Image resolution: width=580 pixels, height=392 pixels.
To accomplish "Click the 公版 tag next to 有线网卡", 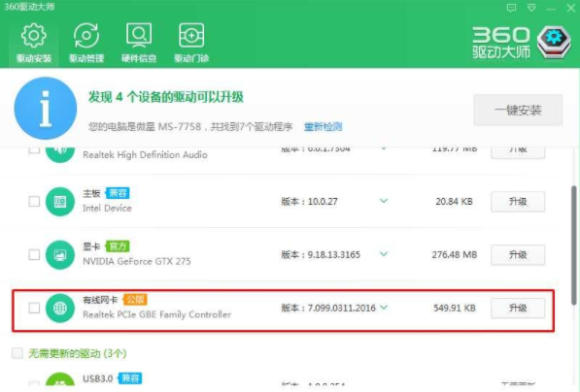I will point(135,299).
